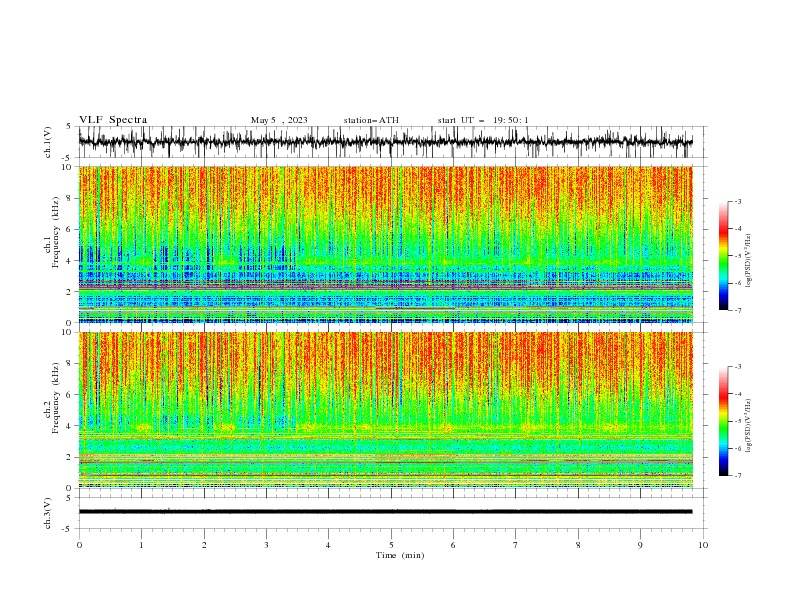
Task: Click the "-7" tick on ch.2 colorbar
Action: [x=737, y=476]
